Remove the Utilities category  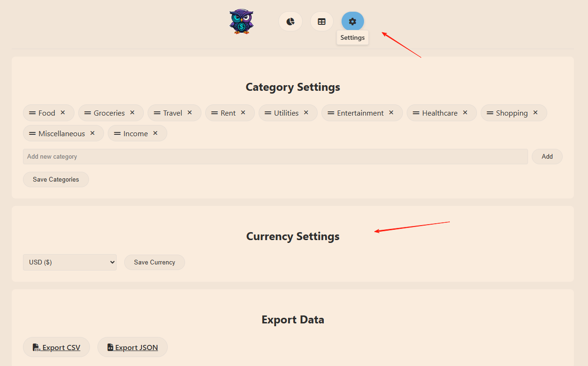[306, 113]
